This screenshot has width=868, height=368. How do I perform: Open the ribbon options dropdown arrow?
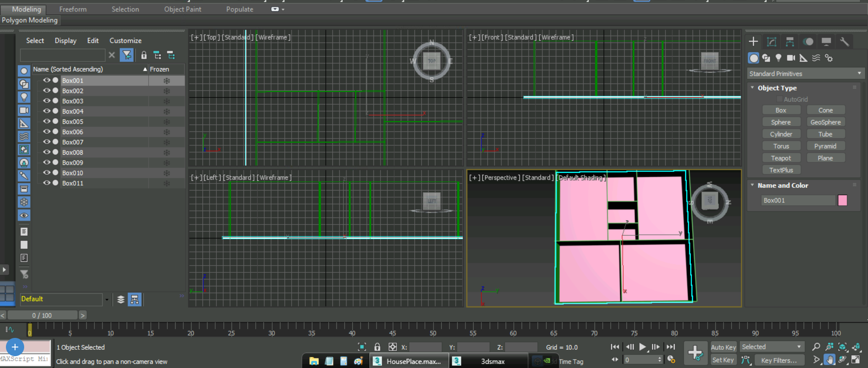283,9
